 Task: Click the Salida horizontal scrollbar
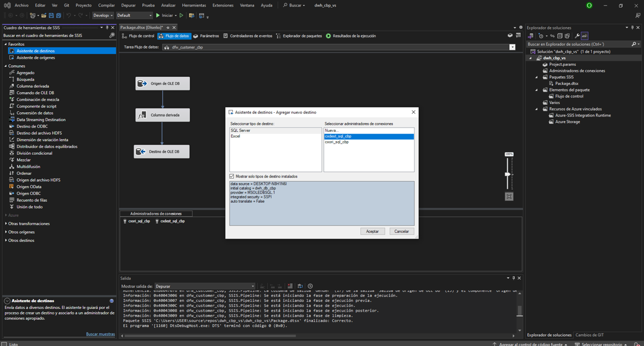[210, 336]
